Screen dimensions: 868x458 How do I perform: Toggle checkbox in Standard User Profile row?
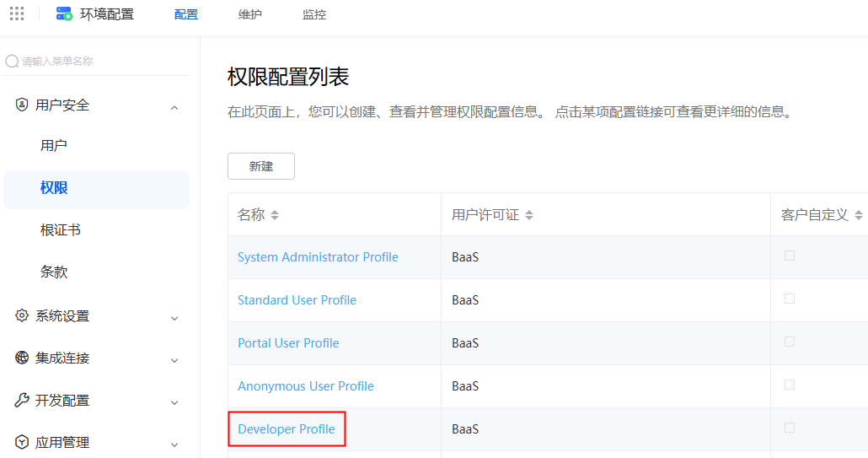click(x=790, y=299)
